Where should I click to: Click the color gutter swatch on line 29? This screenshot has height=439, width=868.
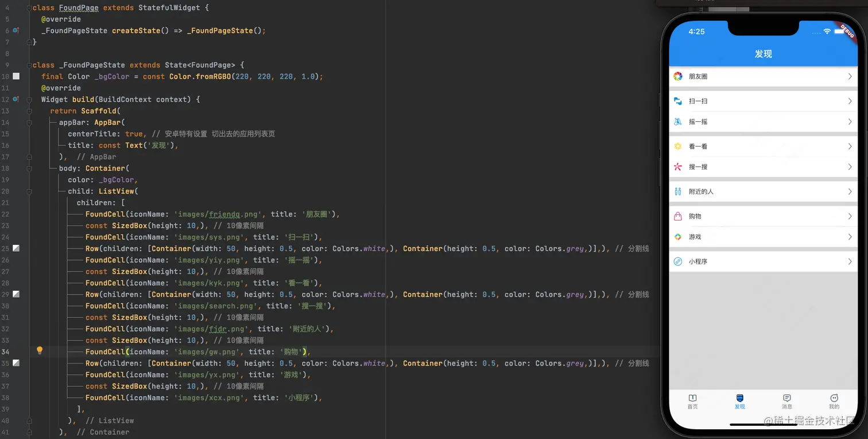tap(16, 294)
